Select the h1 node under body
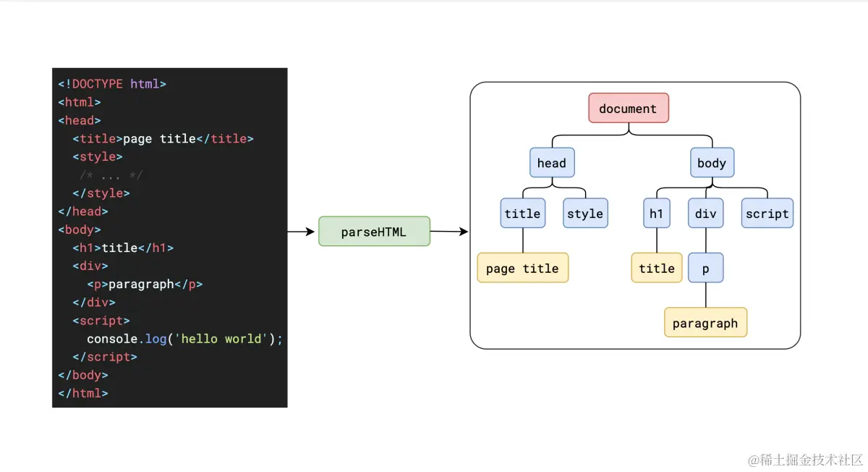This screenshot has height=472, width=868. click(x=656, y=214)
